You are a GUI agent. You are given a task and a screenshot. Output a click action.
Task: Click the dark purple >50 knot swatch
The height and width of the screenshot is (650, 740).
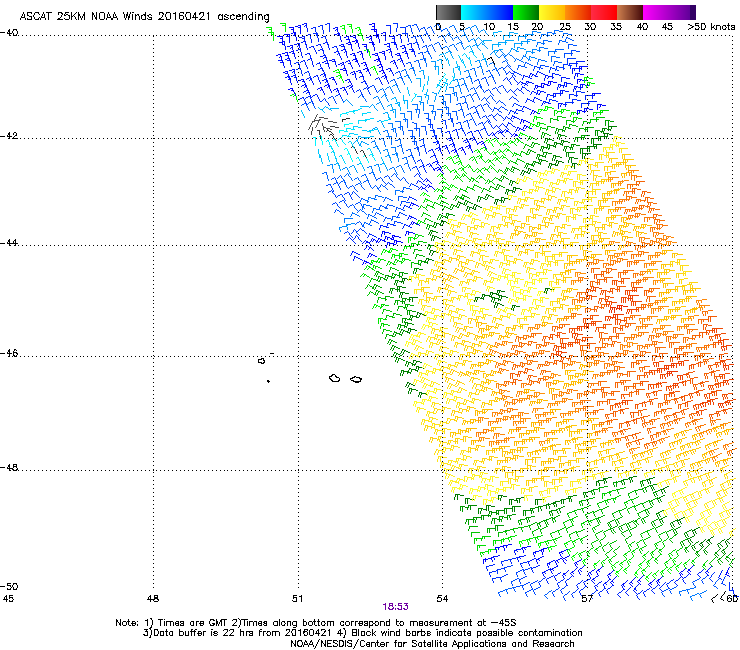693,12
